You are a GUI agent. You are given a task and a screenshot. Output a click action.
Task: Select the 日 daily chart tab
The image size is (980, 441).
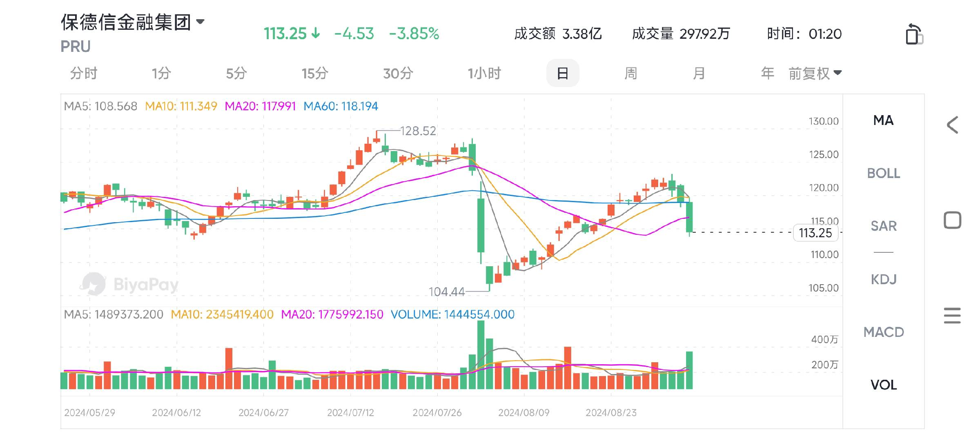563,73
